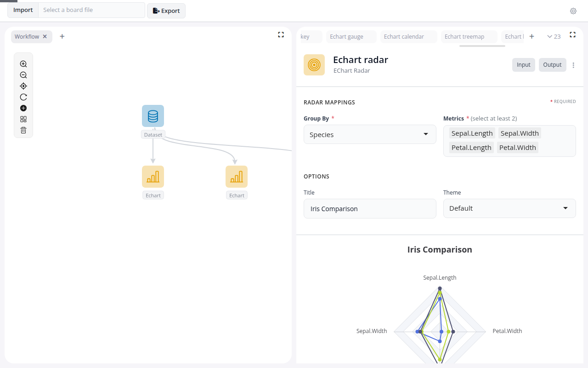
Task: Click the trash icon to delete selection
Action: pyautogui.click(x=23, y=130)
